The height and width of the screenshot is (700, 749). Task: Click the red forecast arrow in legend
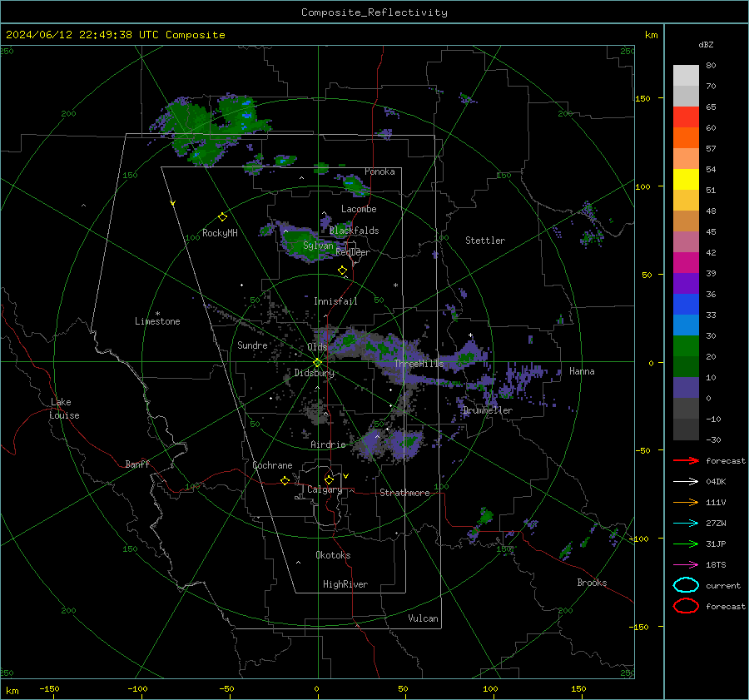coord(686,460)
